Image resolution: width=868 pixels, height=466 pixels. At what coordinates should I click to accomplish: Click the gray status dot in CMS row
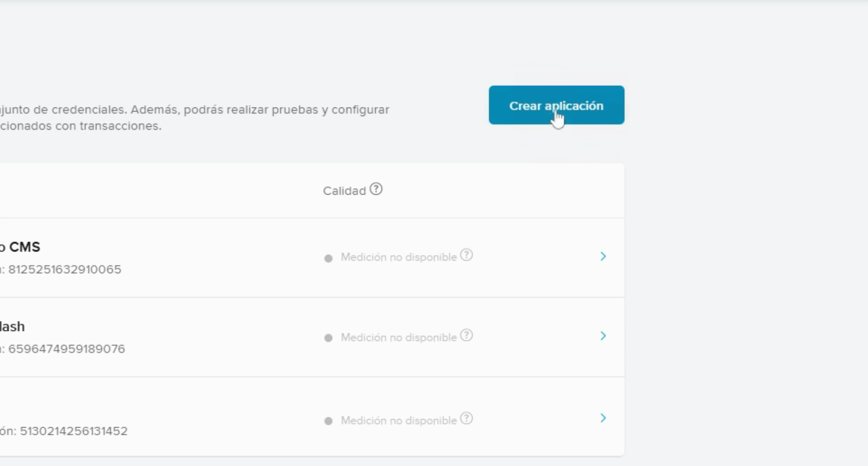point(328,258)
